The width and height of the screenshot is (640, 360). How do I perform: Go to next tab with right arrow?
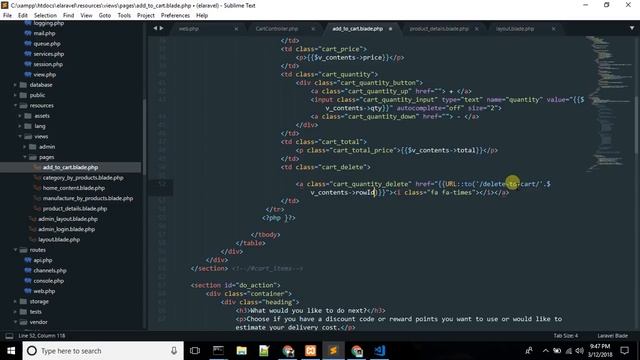click(x=162, y=28)
